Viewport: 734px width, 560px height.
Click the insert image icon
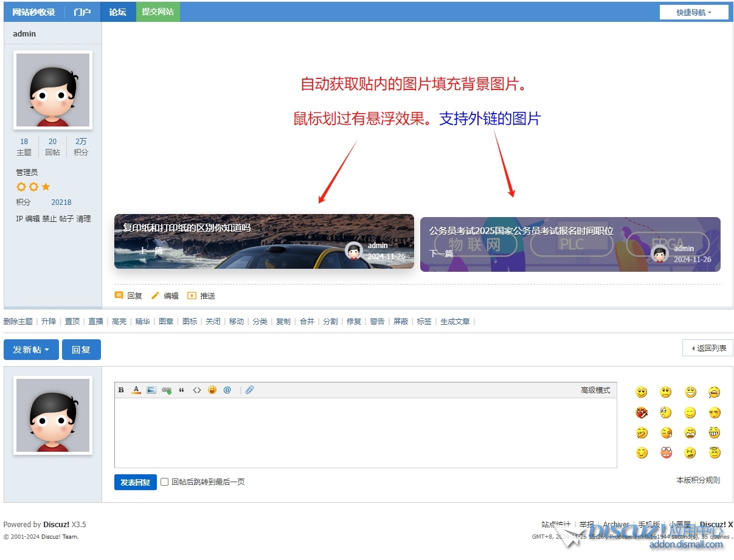tap(151, 390)
